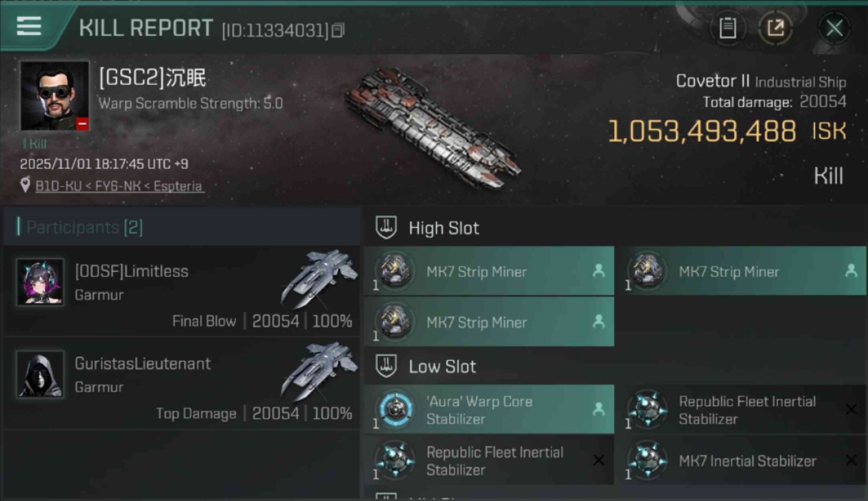Close the kill report window
868x501 pixels.
click(834, 28)
